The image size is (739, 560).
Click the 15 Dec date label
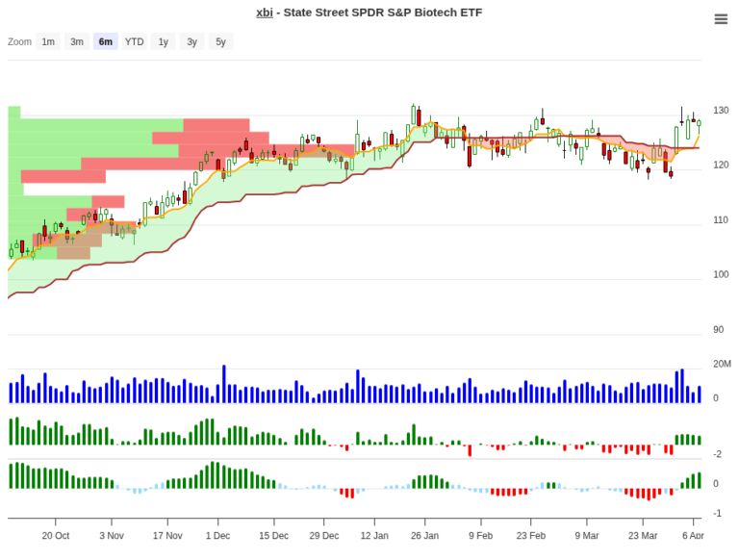(273, 536)
